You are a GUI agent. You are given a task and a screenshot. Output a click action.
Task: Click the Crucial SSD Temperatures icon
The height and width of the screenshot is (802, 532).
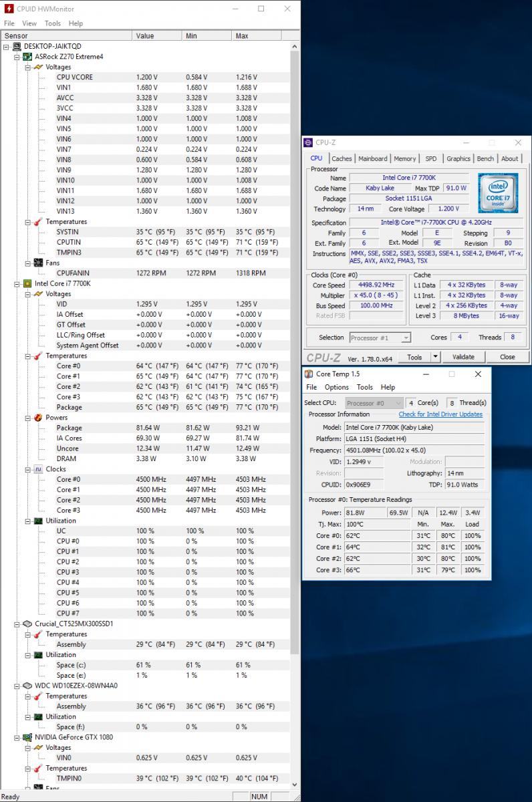(x=38, y=634)
